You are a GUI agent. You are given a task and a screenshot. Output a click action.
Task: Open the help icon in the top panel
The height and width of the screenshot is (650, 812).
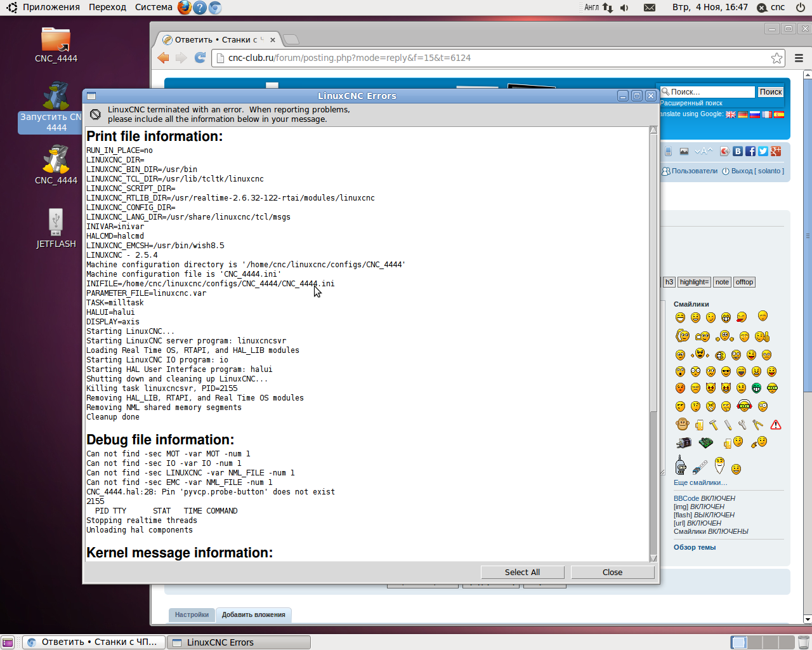point(200,8)
